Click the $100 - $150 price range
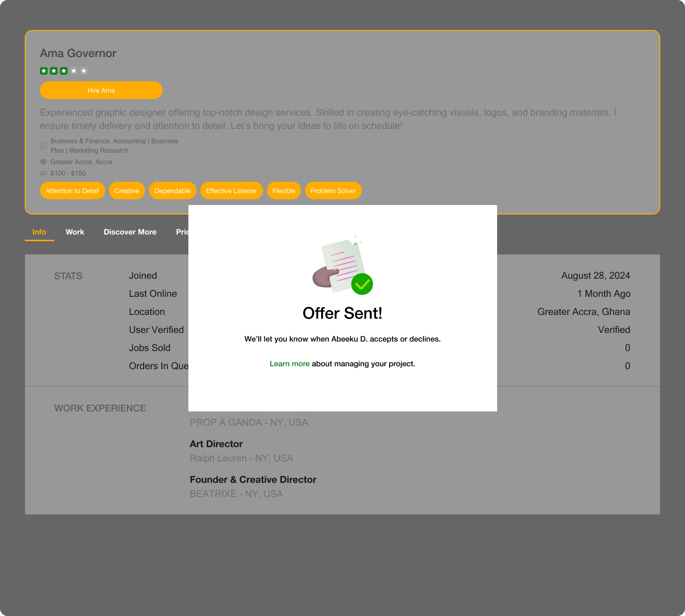 click(x=68, y=173)
